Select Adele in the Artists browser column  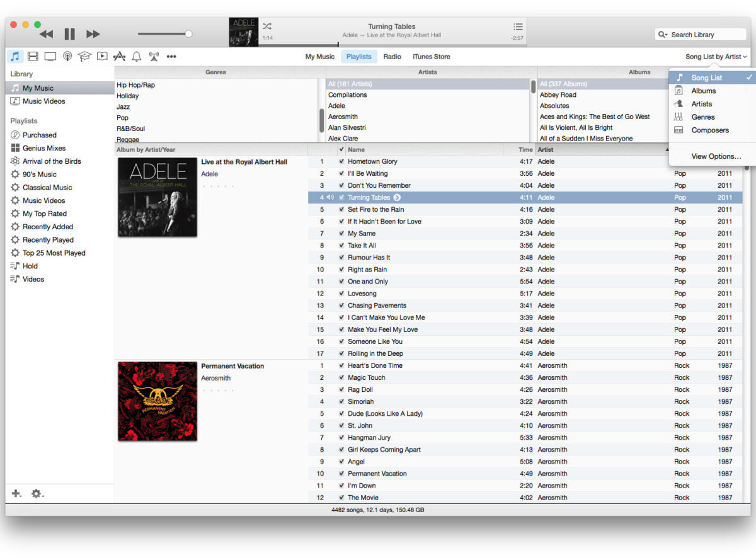[428, 106]
